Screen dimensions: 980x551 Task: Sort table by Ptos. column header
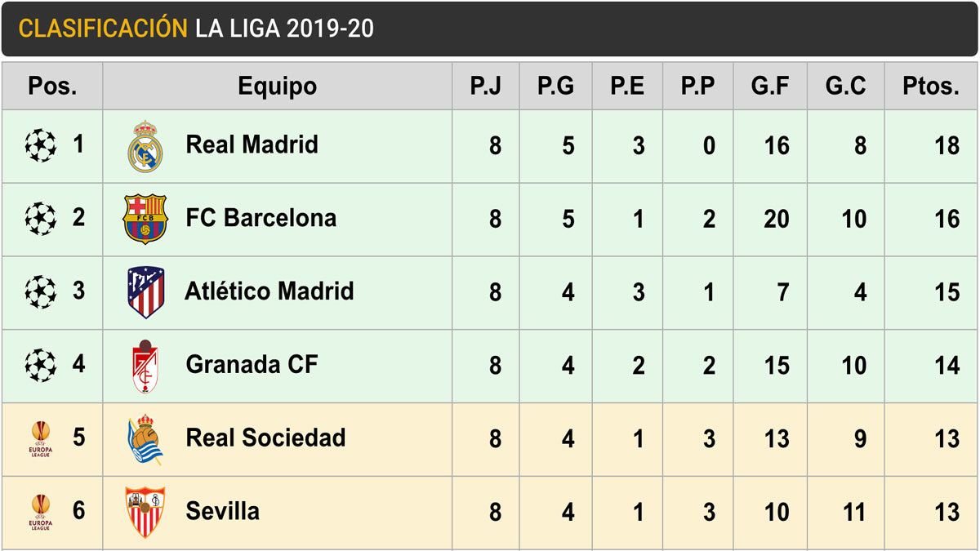click(930, 87)
